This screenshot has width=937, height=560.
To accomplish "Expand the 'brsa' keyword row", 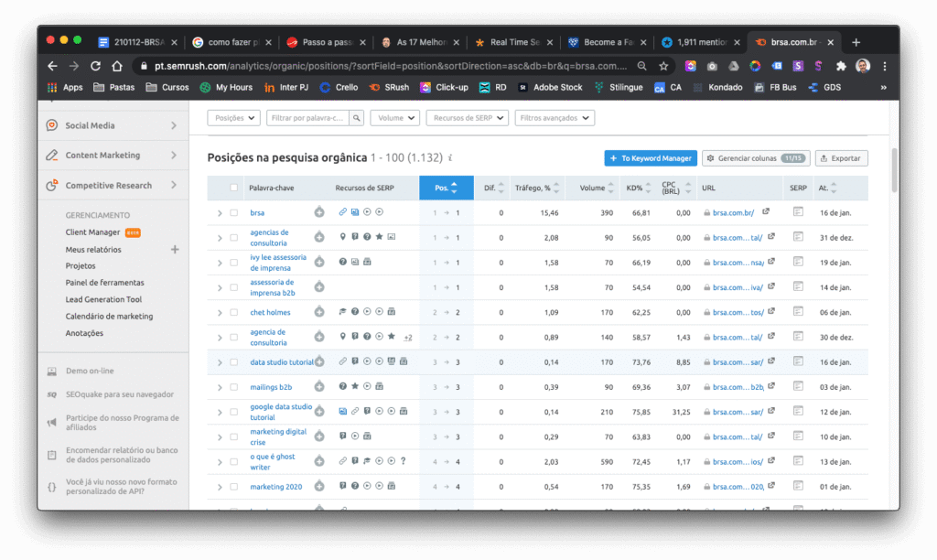I will (x=220, y=213).
